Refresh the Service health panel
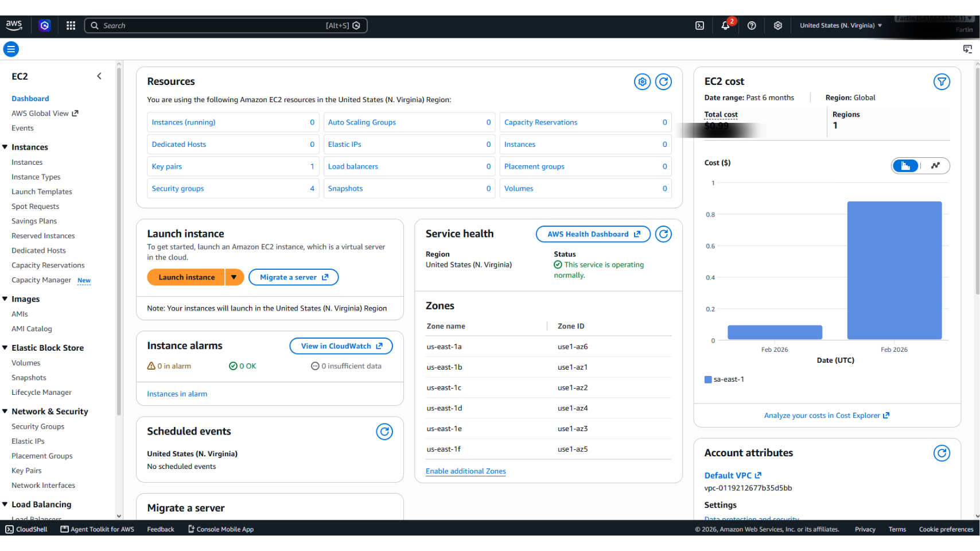The image size is (980, 551). 664,234
